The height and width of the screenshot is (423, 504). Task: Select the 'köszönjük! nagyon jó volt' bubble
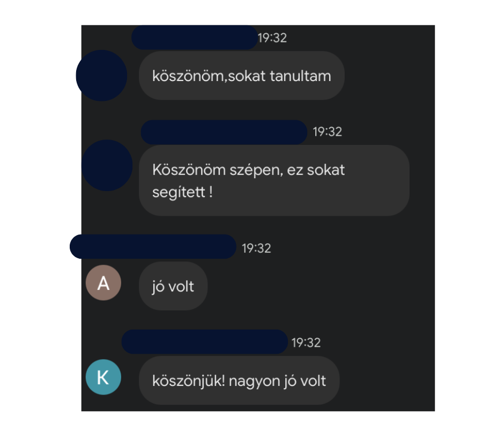pos(239,381)
